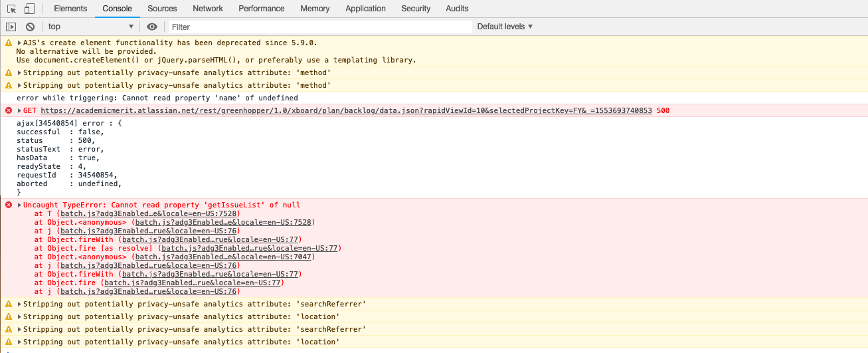Activate the inspect element picker icon
This screenshot has height=353, width=868.
(x=11, y=9)
